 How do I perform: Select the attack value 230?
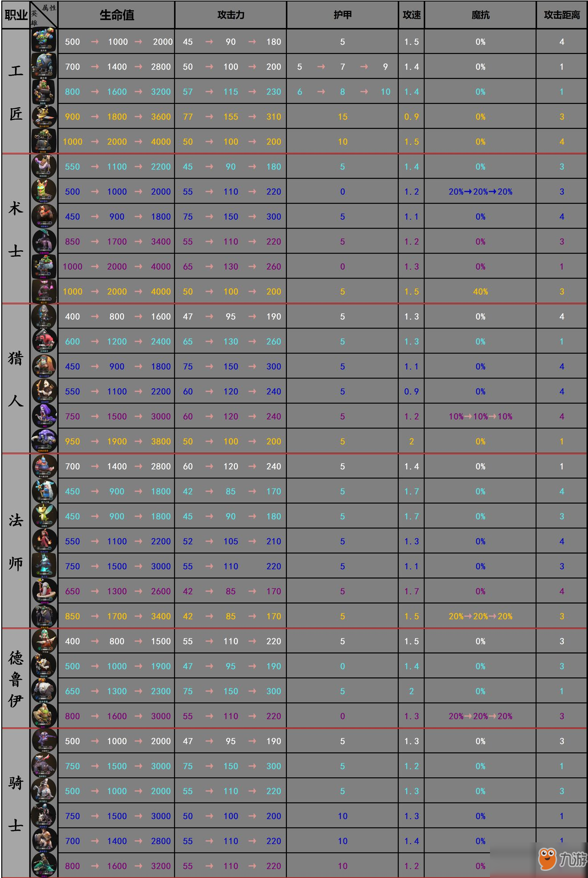point(274,91)
